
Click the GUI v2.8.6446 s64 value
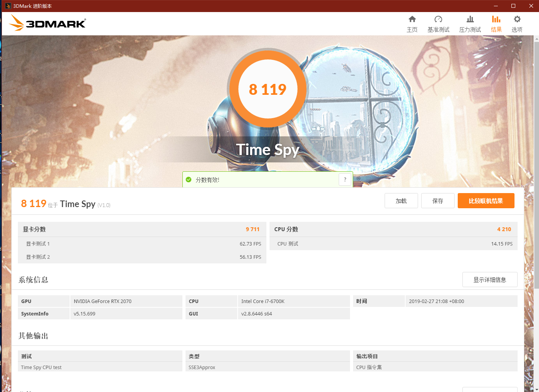coord(257,314)
